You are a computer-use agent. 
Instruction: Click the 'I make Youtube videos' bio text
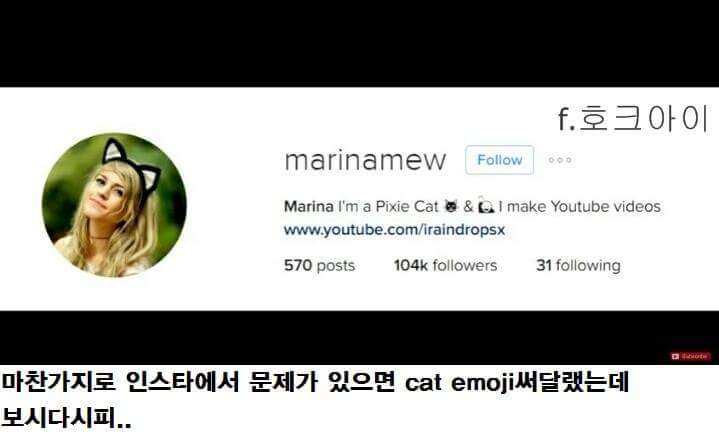coord(580,206)
